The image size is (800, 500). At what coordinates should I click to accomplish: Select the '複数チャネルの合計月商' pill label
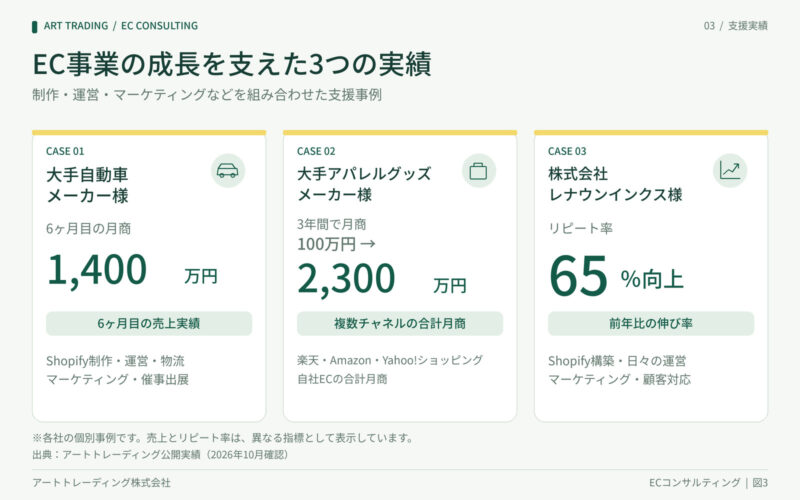click(x=400, y=323)
